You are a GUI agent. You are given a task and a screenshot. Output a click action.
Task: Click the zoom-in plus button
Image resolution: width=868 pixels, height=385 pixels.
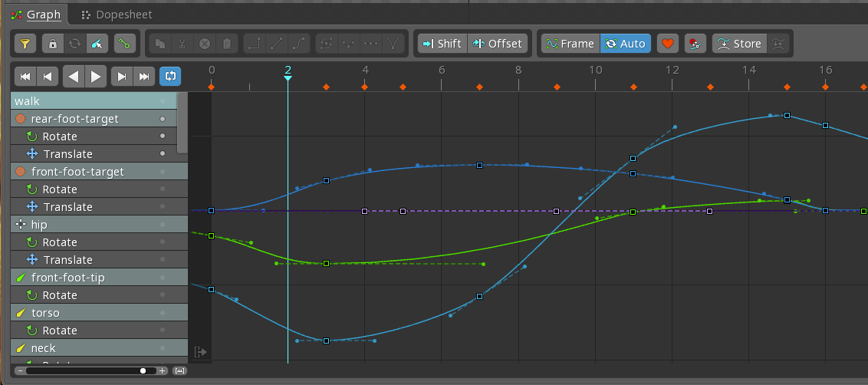click(163, 370)
